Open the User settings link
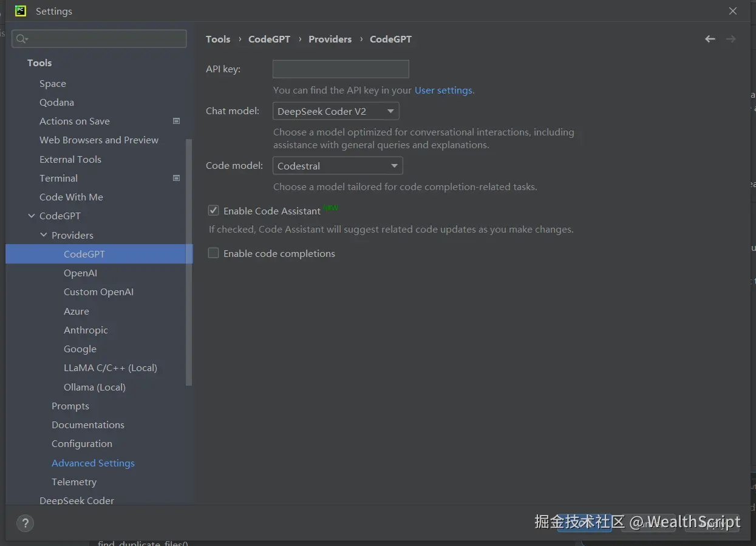 pos(443,90)
